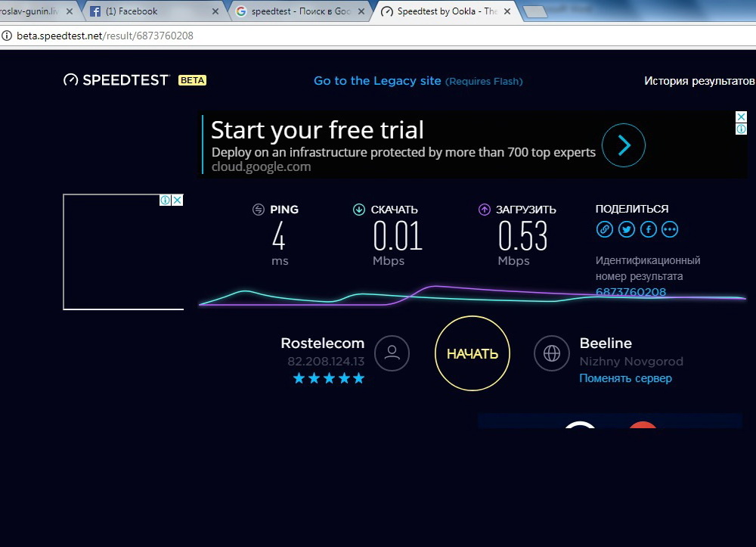756x547 pixels.
Task: Click the Google favicon on search tab
Action: tap(241, 11)
